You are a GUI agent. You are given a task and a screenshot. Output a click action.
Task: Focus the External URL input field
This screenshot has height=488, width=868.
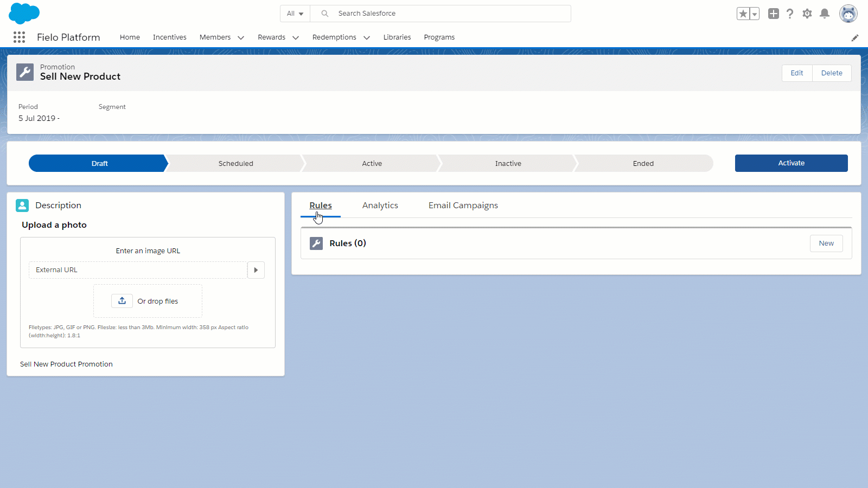click(x=138, y=270)
